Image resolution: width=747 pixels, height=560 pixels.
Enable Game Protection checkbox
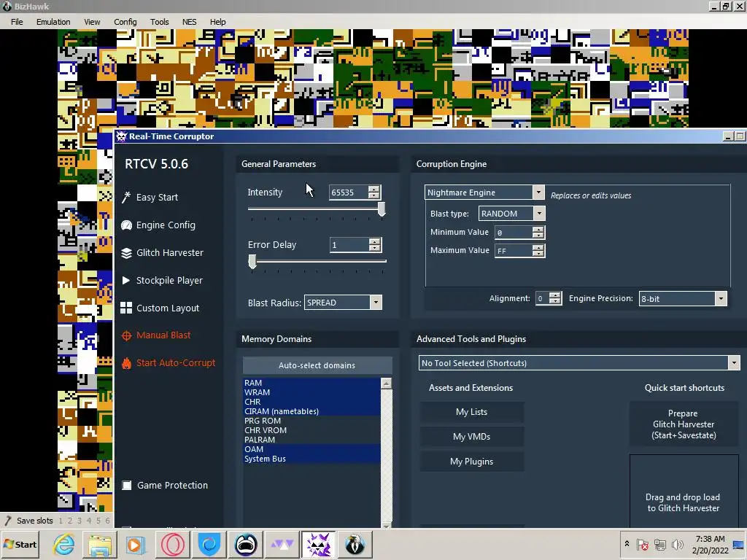(x=127, y=485)
